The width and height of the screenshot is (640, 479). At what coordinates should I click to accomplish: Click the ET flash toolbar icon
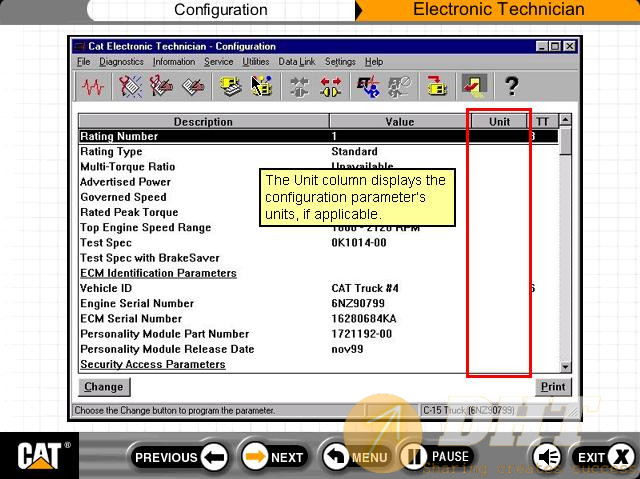[368, 86]
